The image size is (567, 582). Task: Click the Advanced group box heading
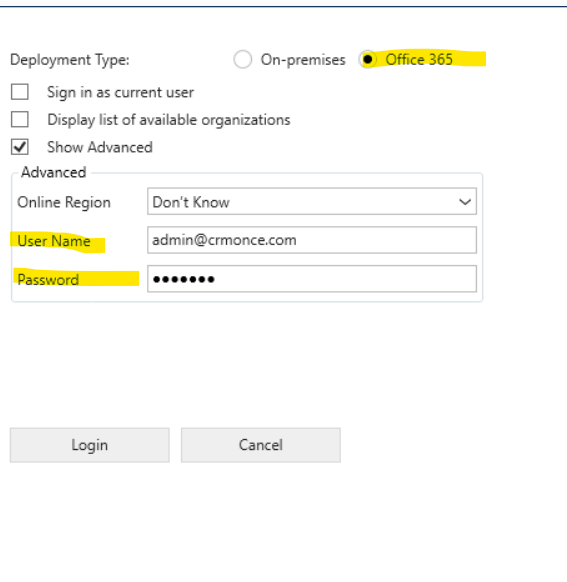pyautogui.click(x=53, y=172)
